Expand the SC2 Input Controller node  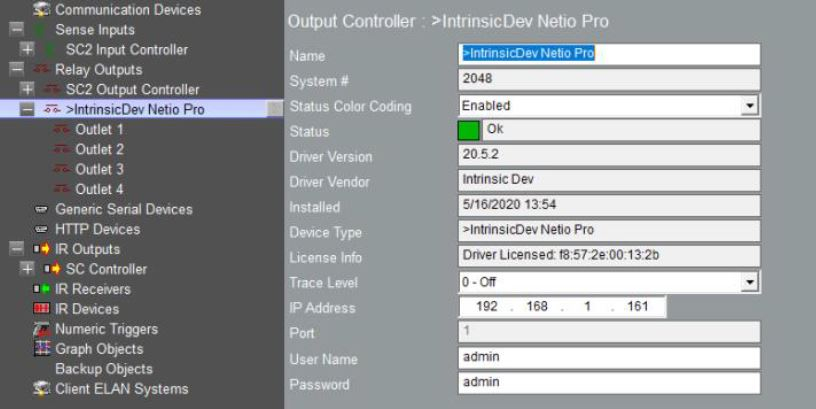(27, 49)
